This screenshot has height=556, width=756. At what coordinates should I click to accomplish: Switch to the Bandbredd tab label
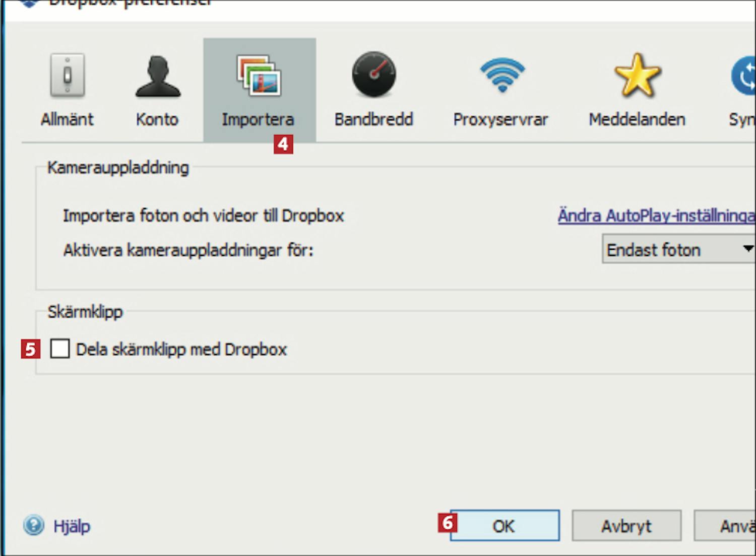(374, 119)
